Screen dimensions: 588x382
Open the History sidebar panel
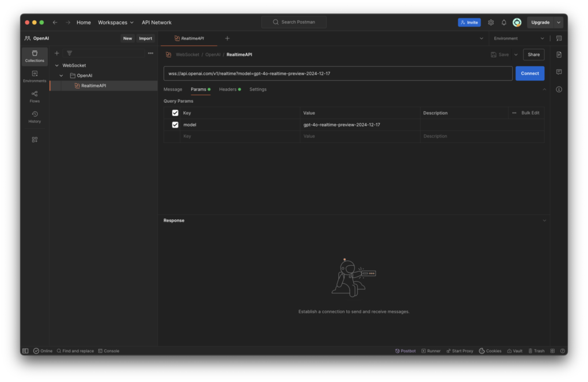click(x=34, y=117)
